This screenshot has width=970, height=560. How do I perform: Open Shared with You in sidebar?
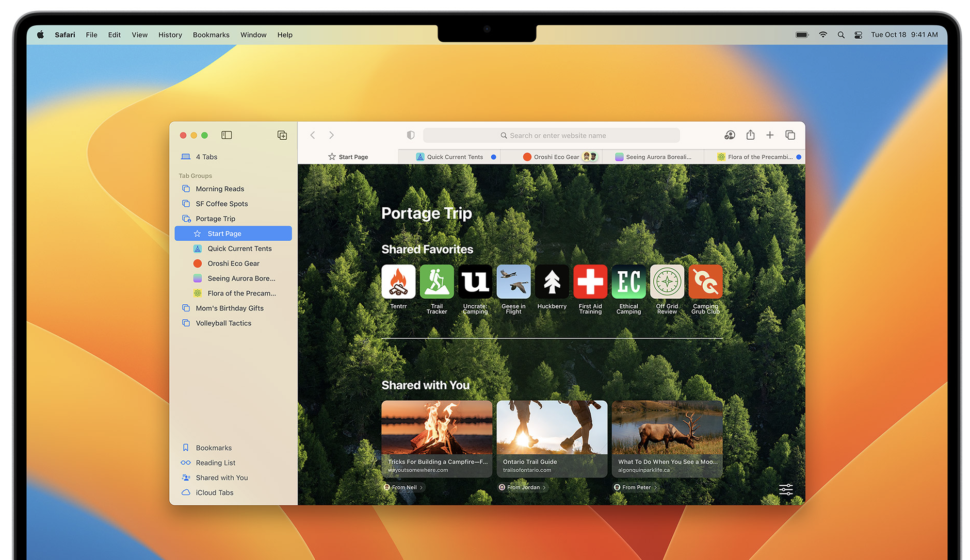pyautogui.click(x=233, y=477)
